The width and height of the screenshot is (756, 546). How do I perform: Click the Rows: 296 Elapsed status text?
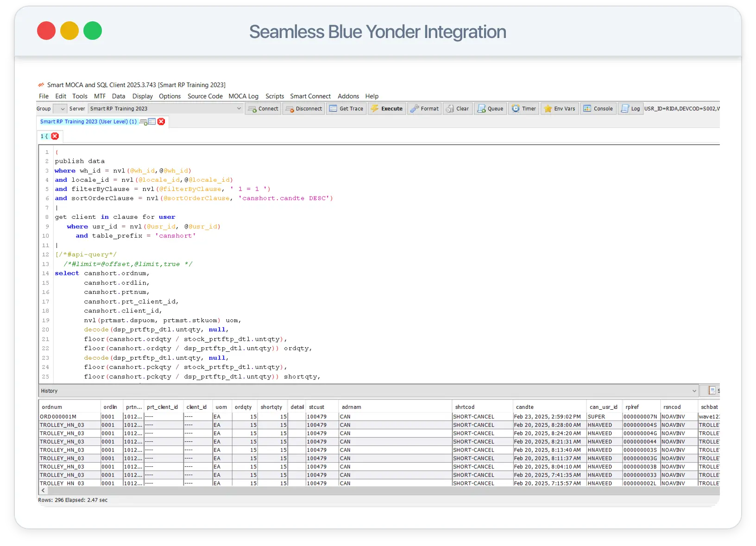73,500
